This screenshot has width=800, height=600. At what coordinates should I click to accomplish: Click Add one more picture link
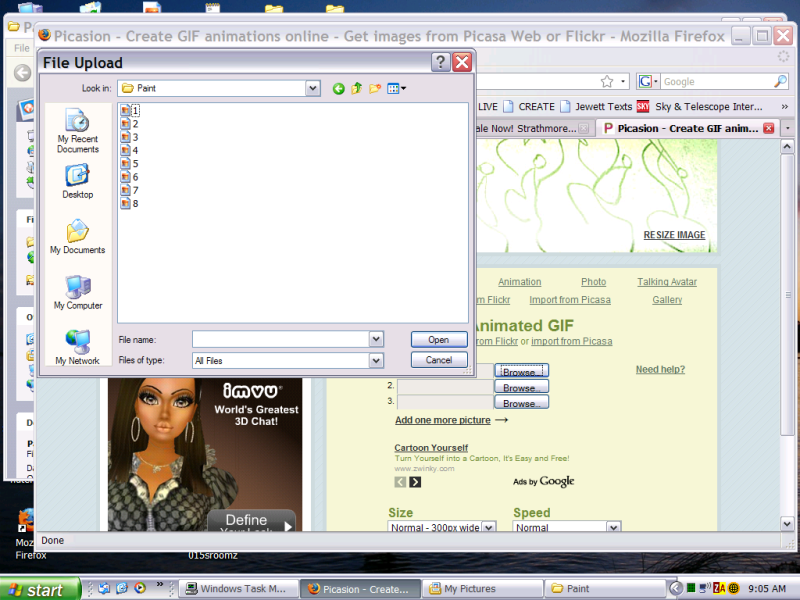(x=443, y=420)
